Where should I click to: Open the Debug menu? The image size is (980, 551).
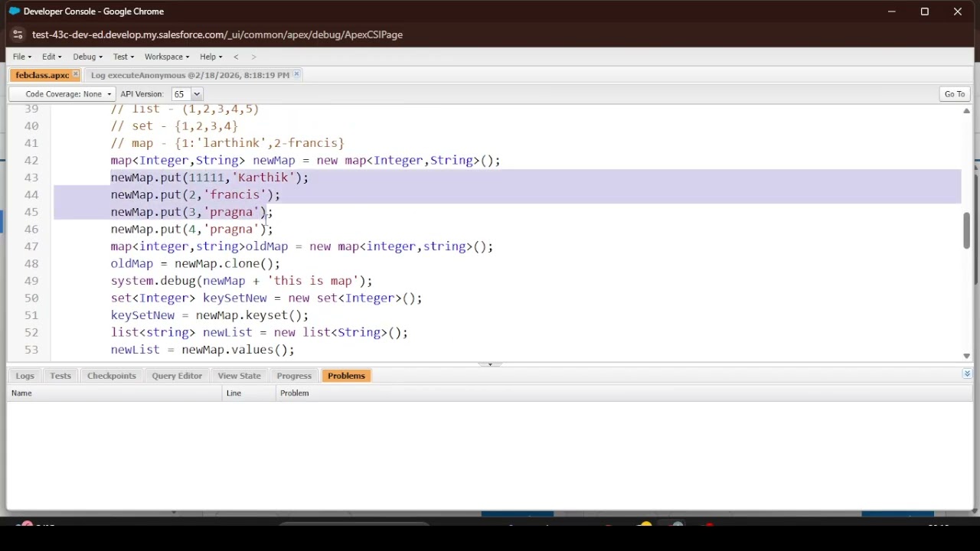click(87, 57)
